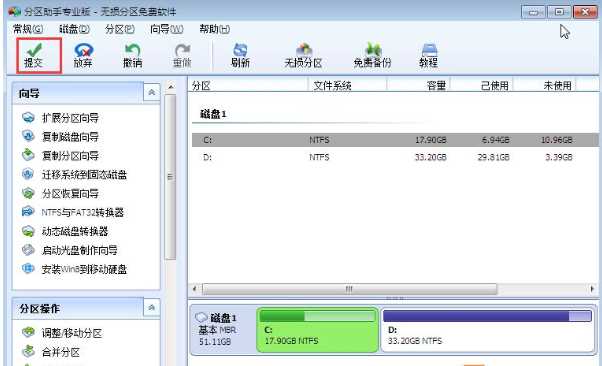The image size is (602, 366).
Task: Click the 提交 (Apply) checkmark icon
Action: 35,50
